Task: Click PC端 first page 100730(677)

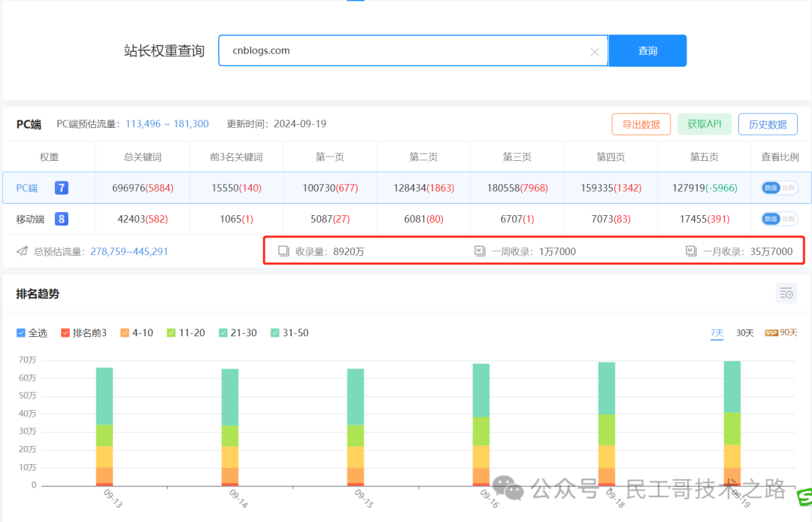Action: pos(330,188)
